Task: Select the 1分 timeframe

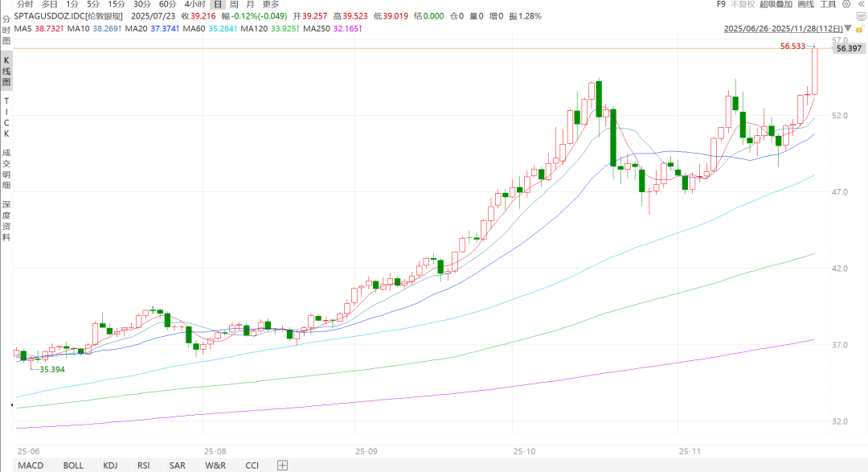Action: click(72, 5)
